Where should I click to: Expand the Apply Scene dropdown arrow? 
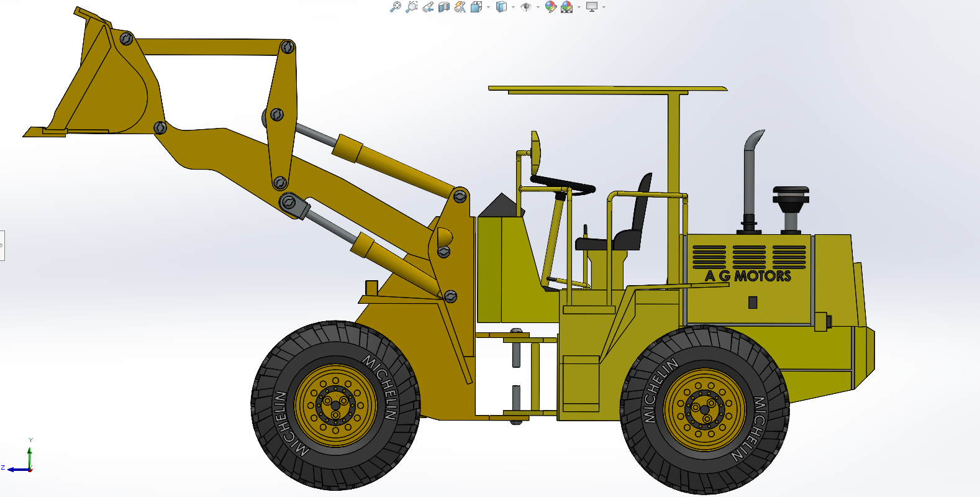pos(579,7)
